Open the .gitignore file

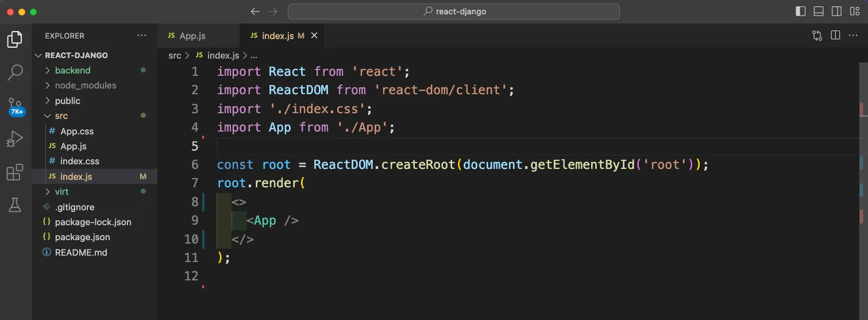point(95,207)
